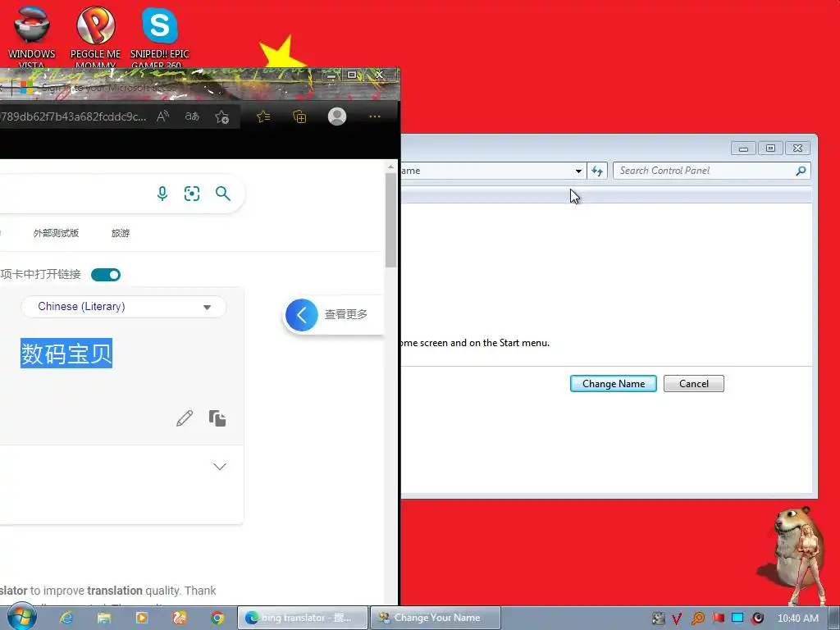This screenshot has width=840, height=630.
Task: Open PEGGLE ME MOMMY desktop icon
Action: coord(95,36)
